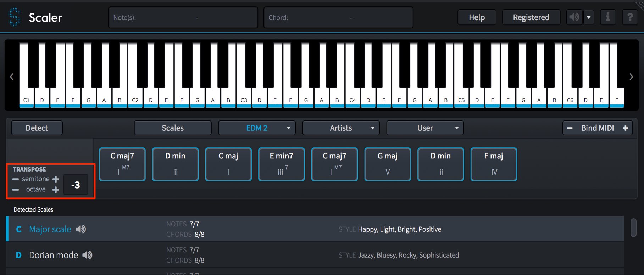Click Happy, Light, Bright, Positive style text
Screen dimensions: 644x275
(400, 229)
